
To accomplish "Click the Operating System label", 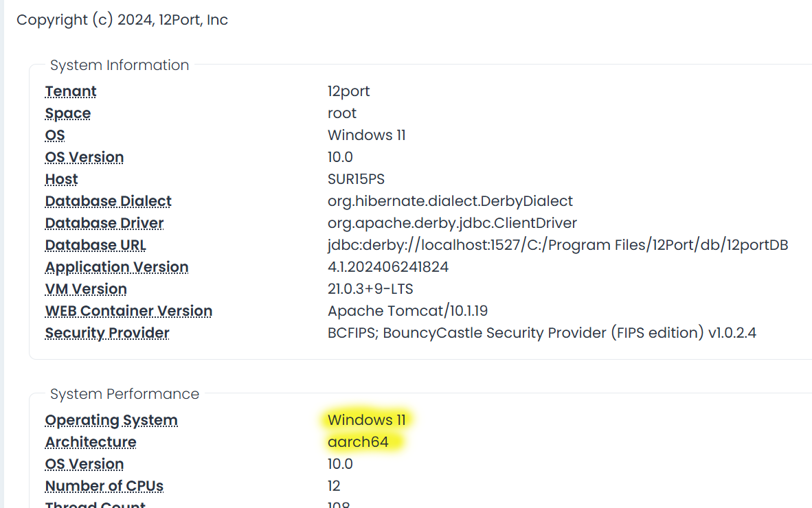I will tap(111, 420).
